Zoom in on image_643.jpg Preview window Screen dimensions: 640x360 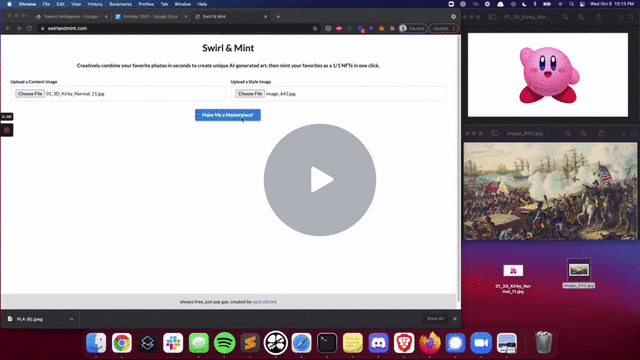584,133
